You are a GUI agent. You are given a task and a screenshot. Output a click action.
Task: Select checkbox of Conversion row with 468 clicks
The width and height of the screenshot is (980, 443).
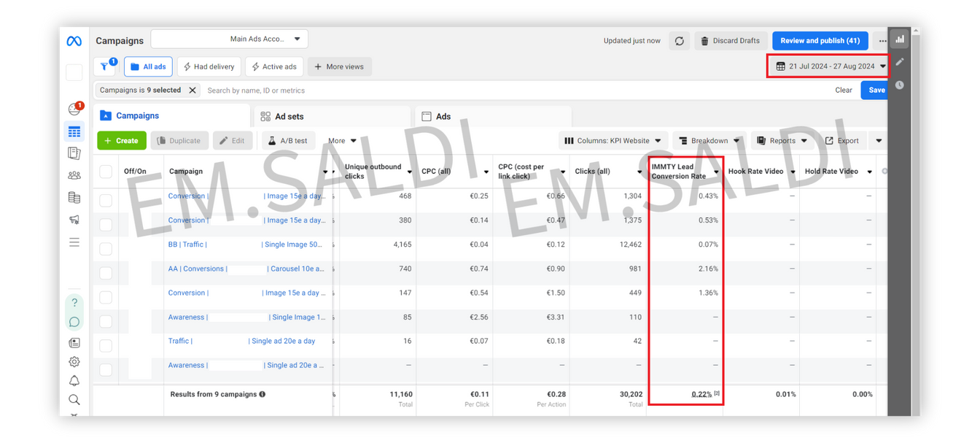pyautogui.click(x=106, y=201)
